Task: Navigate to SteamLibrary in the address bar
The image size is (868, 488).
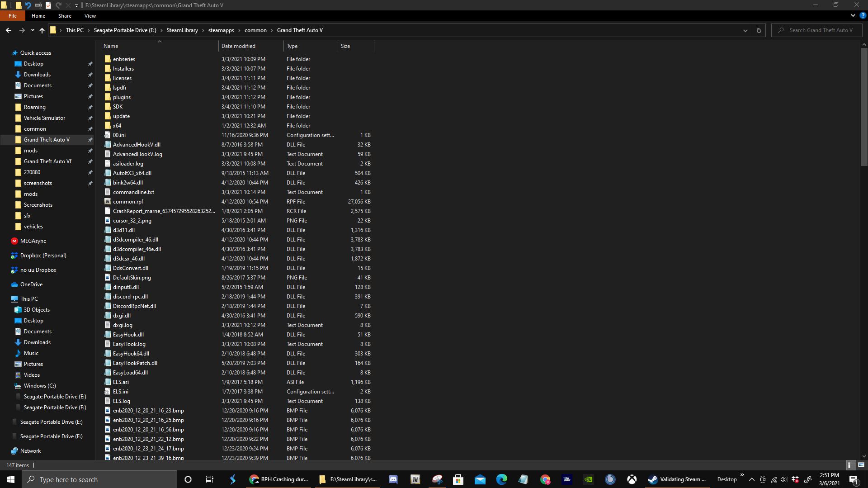Action: 182,30
